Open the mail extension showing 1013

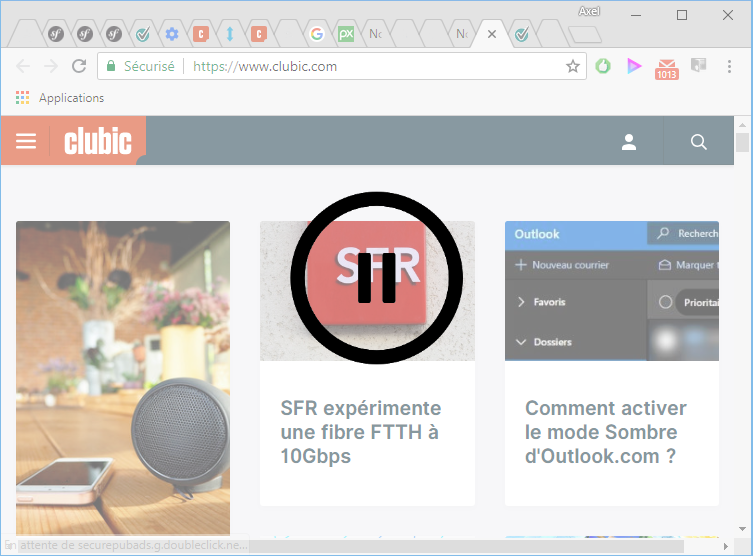point(667,69)
